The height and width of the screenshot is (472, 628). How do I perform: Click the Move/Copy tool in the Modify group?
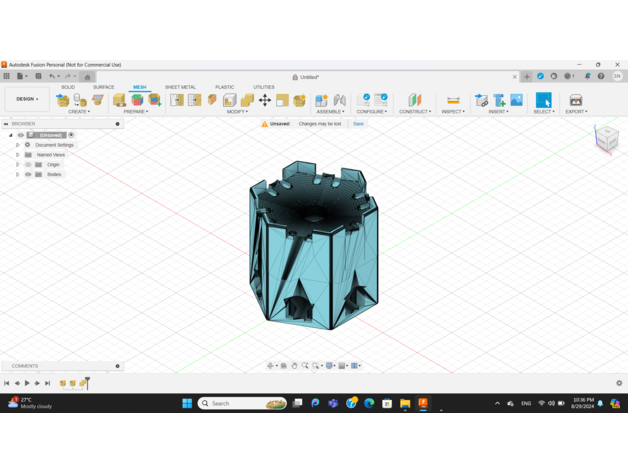[x=265, y=100]
